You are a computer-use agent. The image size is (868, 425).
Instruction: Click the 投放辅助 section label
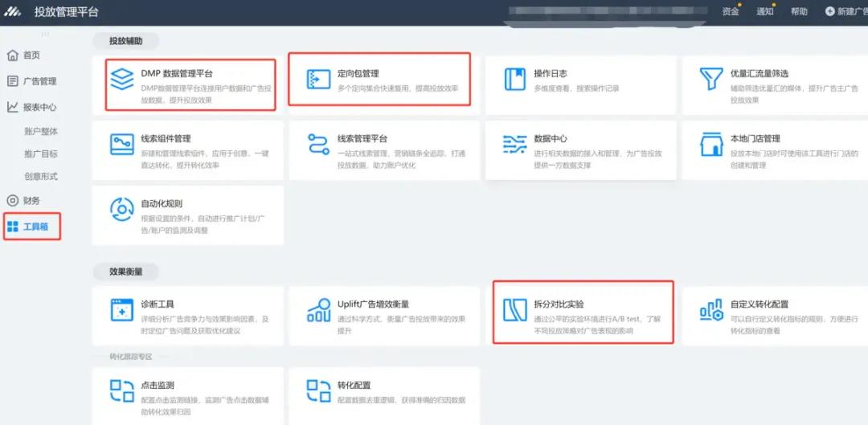125,41
